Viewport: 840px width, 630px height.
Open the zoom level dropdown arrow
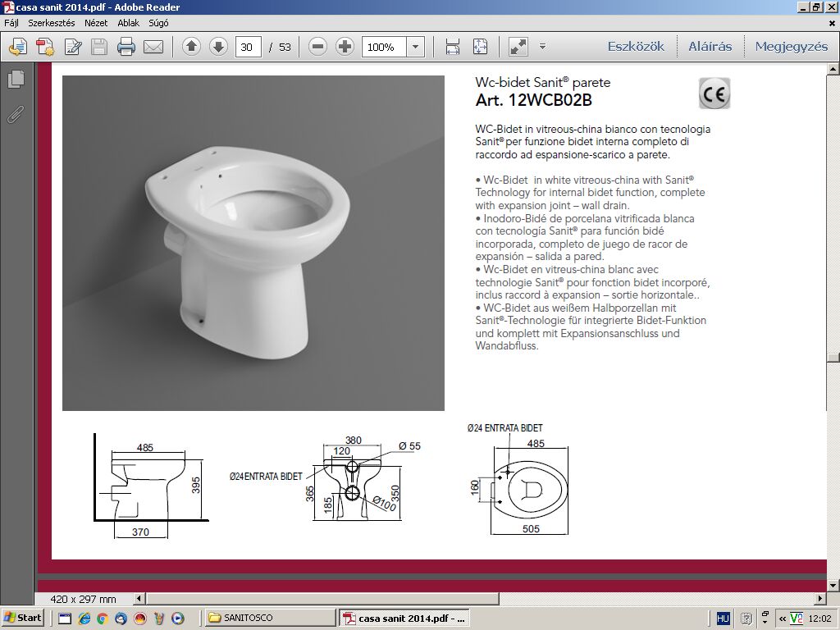point(415,47)
